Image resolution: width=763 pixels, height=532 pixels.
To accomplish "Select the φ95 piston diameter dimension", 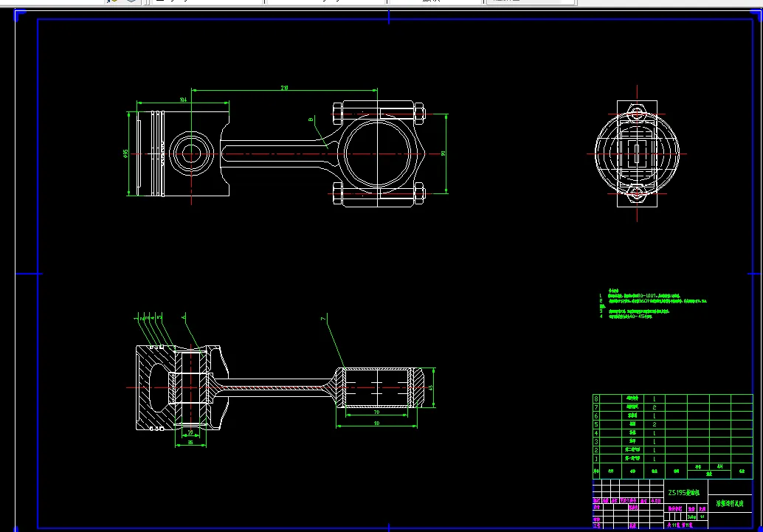I will pyautogui.click(x=125, y=153).
